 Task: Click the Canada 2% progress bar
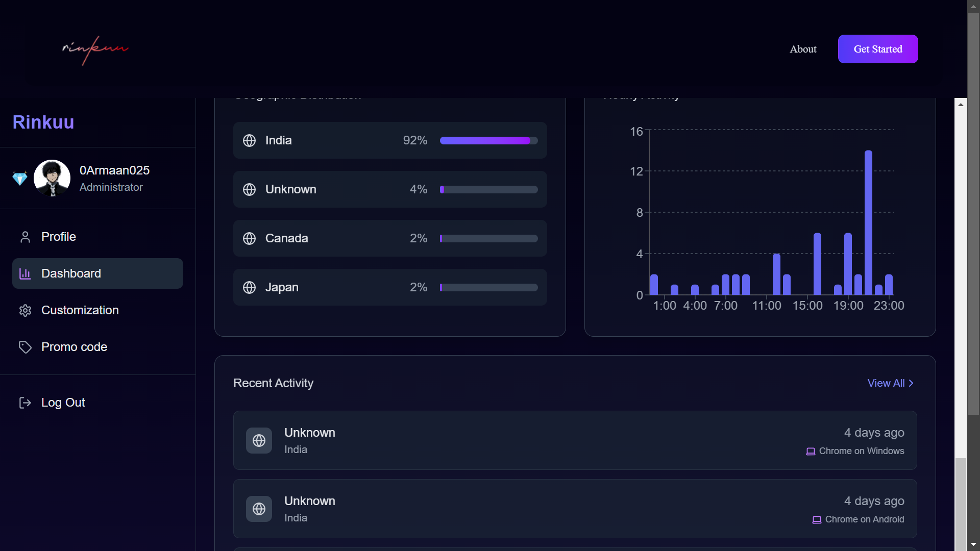tap(489, 238)
